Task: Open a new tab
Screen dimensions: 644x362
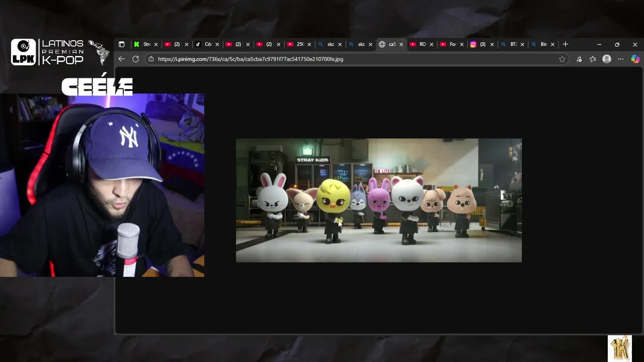Action: (x=565, y=44)
